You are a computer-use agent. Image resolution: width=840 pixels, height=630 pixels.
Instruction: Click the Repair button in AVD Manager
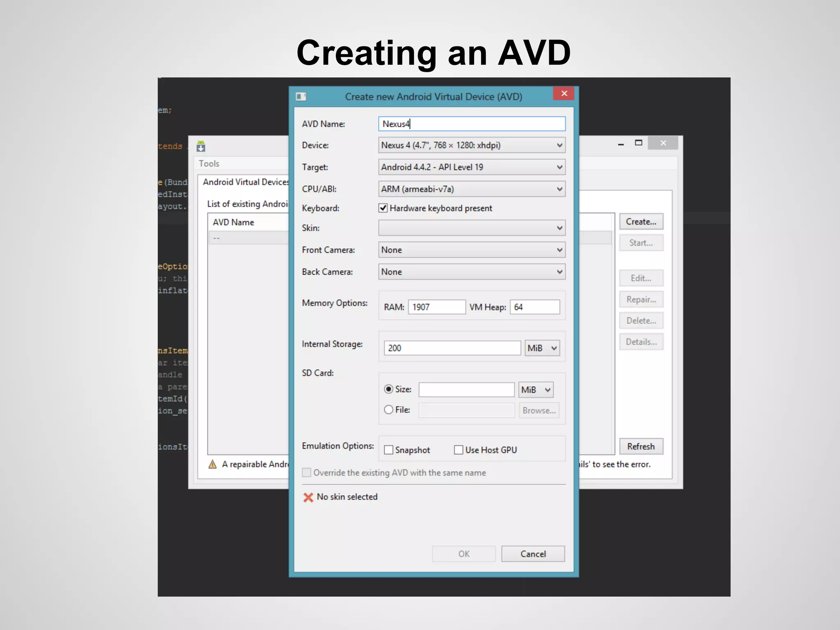point(641,299)
